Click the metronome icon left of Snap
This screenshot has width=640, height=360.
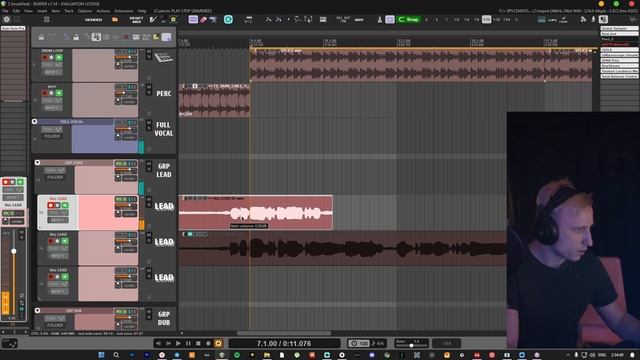point(380,19)
